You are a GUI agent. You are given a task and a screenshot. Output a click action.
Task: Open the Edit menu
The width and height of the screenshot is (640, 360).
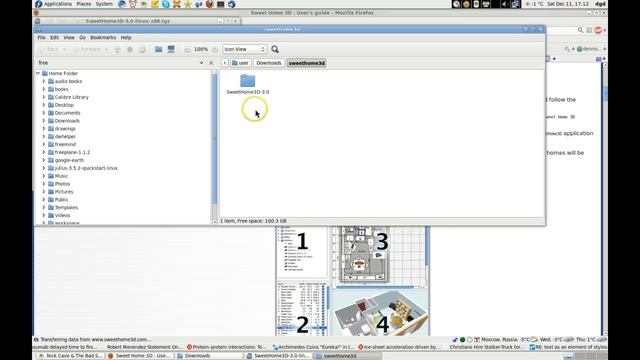click(x=54, y=38)
